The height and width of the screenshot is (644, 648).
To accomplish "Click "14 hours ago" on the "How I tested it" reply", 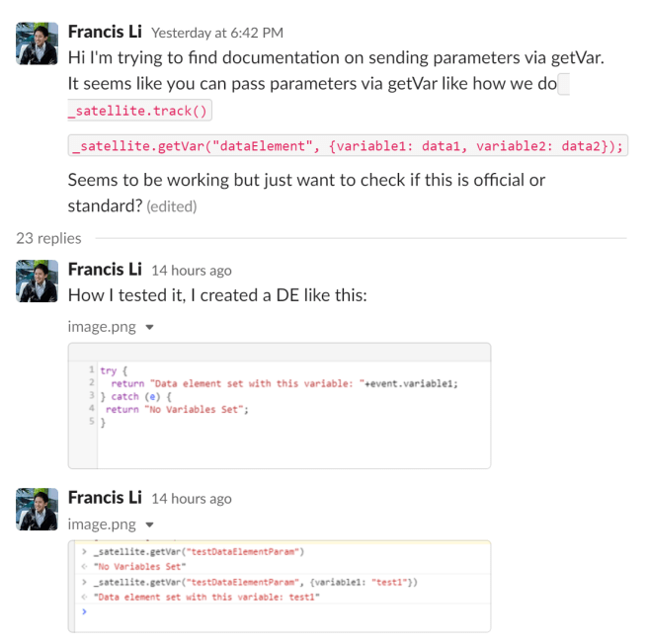I will tap(192, 271).
